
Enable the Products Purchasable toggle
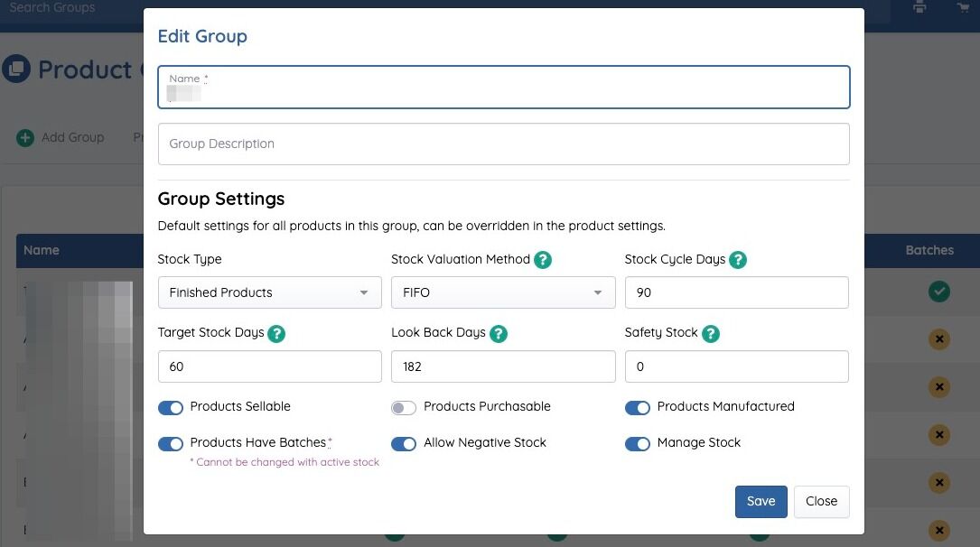click(404, 407)
